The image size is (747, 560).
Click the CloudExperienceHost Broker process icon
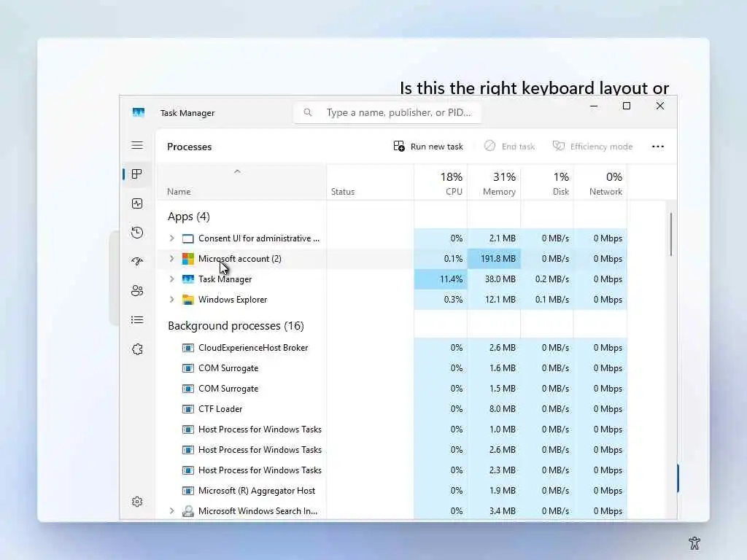188,348
